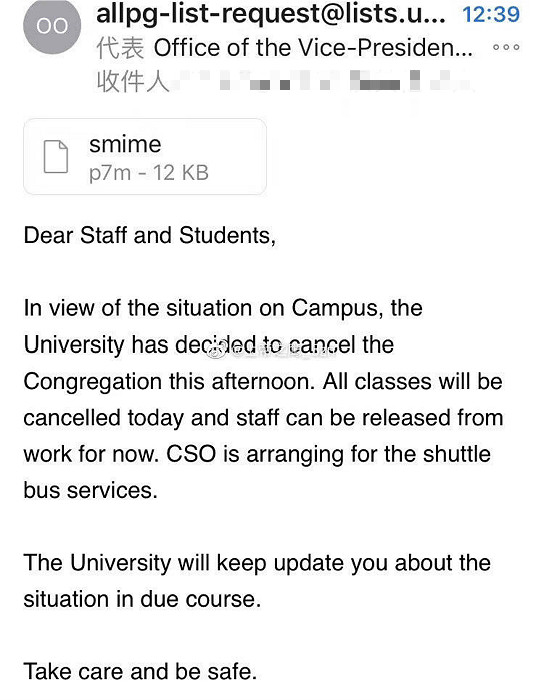Tap the "Office of the Vice-Presiden..." sender name
The image size is (544, 700).
tap(313, 48)
